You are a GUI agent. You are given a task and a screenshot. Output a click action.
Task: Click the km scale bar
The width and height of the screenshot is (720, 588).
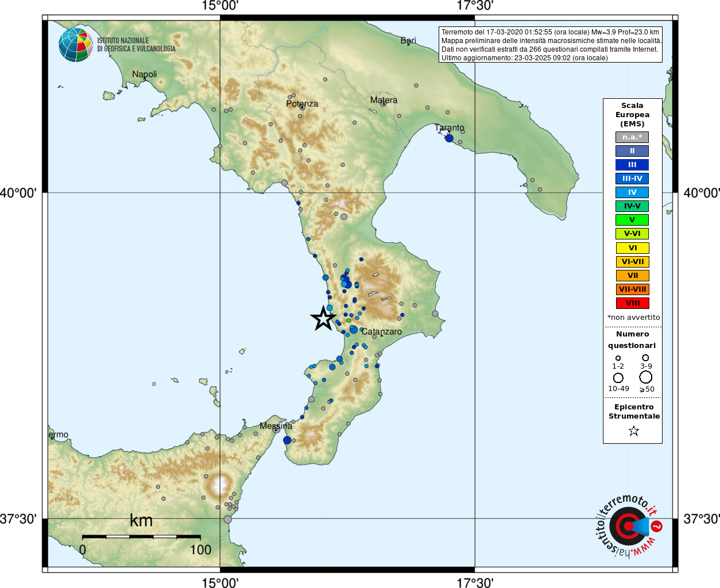click(x=141, y=536)
